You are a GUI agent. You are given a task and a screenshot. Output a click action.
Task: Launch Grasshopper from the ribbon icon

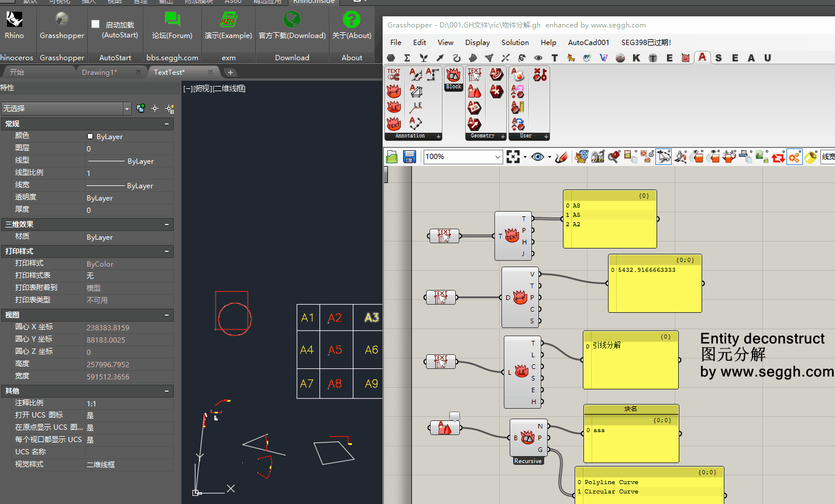[61, 20]
